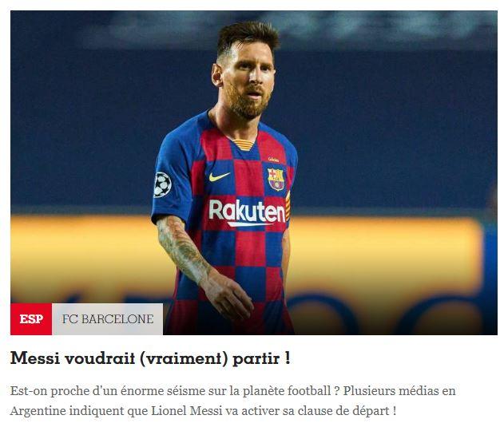This screenshot has height=427, width=504.
Task: Click the Champions League starball sleeve badge
Action: pos(162,184)
